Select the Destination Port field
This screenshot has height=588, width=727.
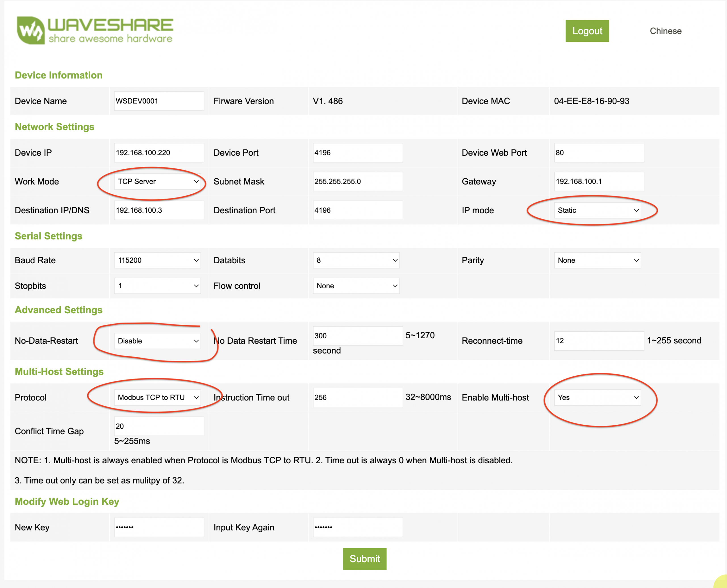pyautogui.click(x=358, y=210)
